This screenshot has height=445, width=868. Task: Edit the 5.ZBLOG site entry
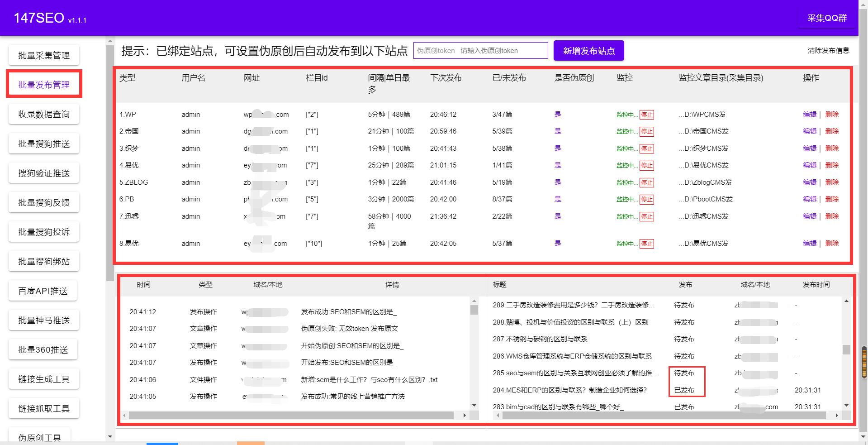(x=810, y=182)
